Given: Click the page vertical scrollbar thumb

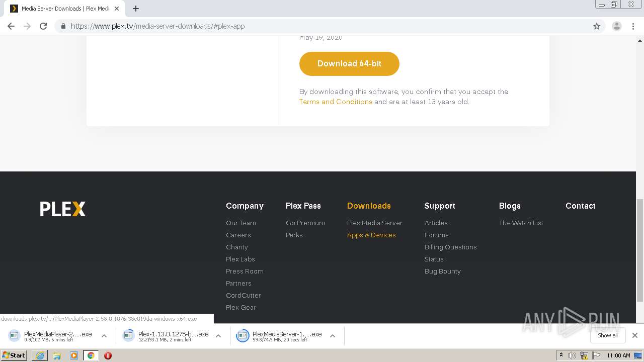Looking at the screenshot, I should pyautogui.click(x=640, y=250).
